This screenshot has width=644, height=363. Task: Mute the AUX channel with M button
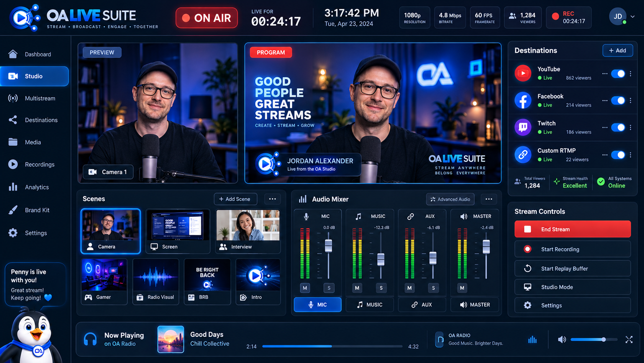pyautogui.click(x=409, y=288)
